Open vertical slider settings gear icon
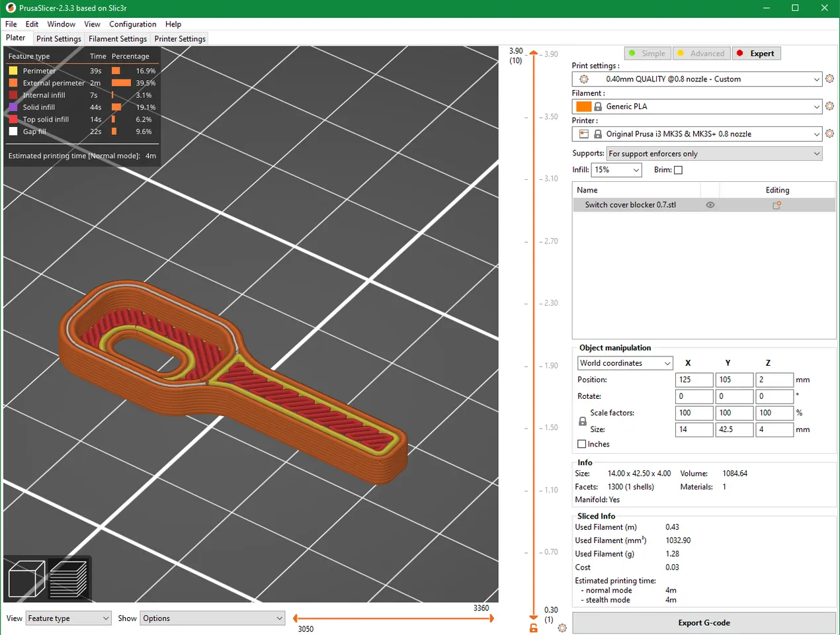Screen dimensions: 840x635 tap(562, 628)
